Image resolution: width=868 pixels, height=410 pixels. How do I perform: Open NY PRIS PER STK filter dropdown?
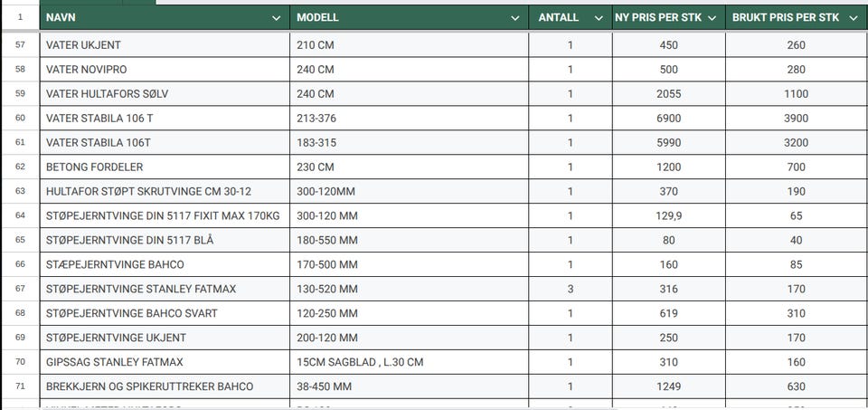pyautogui.click(x=712, y=18)
